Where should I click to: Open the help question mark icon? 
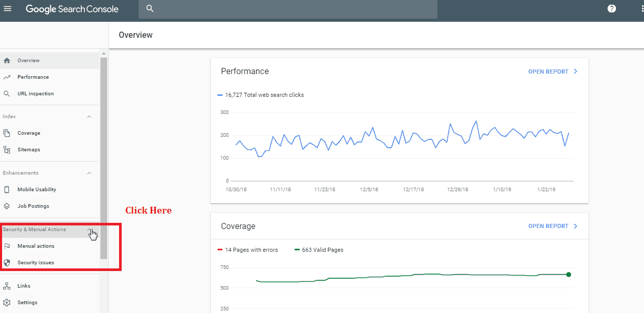click(x=612, y=9)
